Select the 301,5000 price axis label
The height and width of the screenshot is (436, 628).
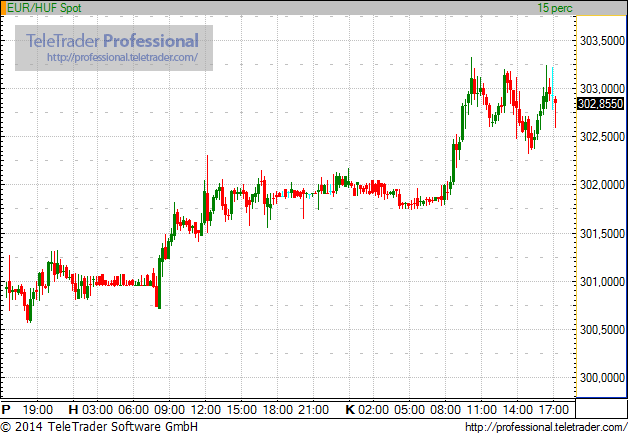602,233
